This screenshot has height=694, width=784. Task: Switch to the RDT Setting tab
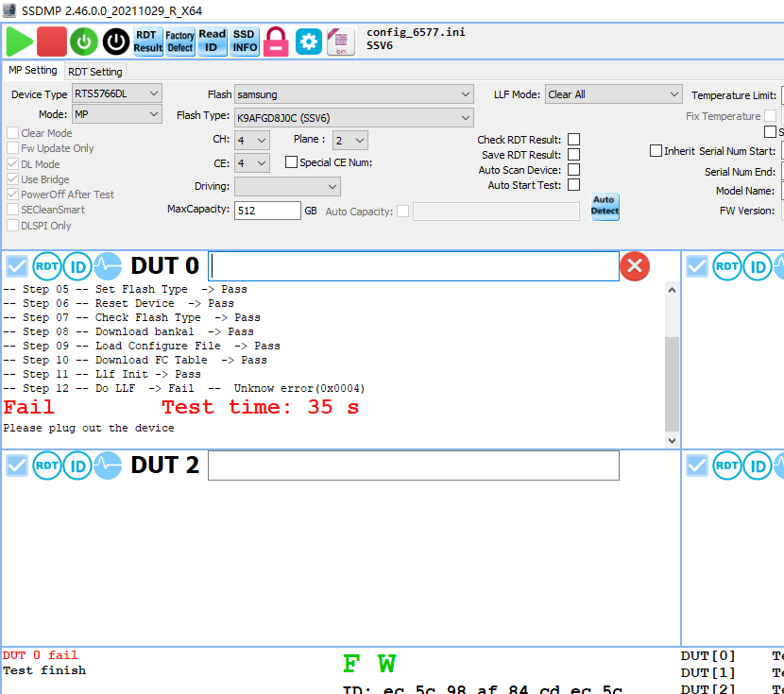(x=95, y=72)
